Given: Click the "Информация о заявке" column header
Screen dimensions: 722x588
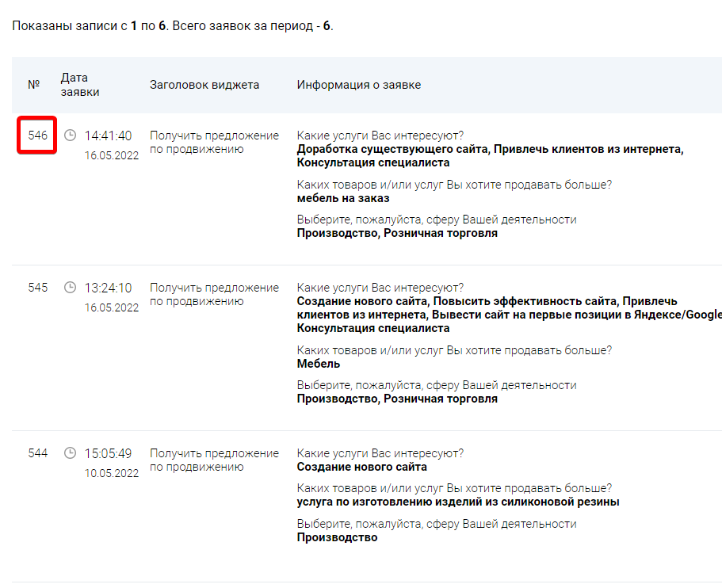Looking at the screenshot, I should (x=358, y=85).
